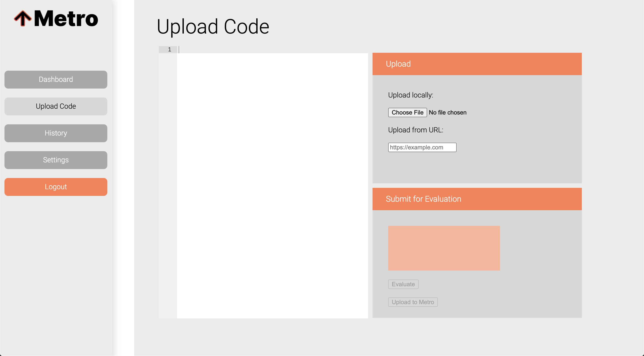Screen dimensions: 644x356
Task: Click the Choose File button
Action: (407, 112)
